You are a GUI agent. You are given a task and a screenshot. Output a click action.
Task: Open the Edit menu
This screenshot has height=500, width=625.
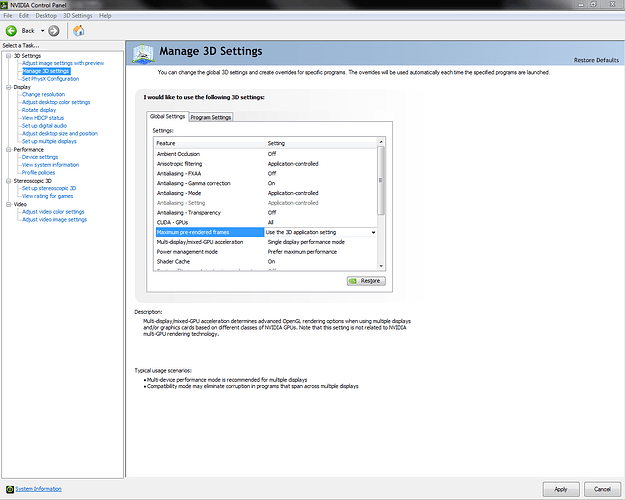pyautogui.click(x=24, y=16)
